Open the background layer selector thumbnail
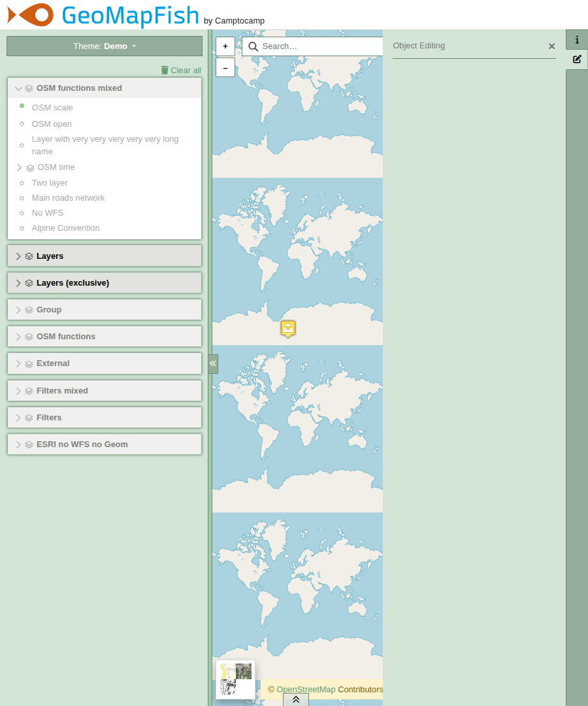 tap(235, 679)
